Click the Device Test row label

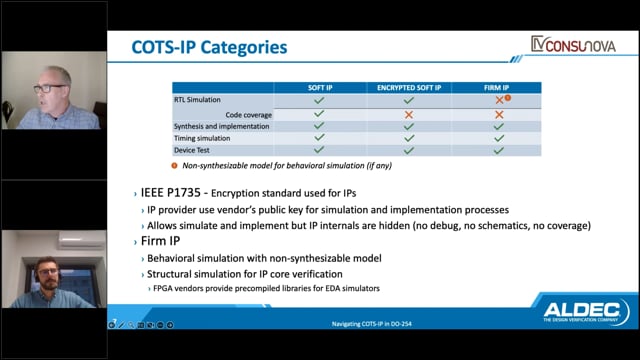191,150
